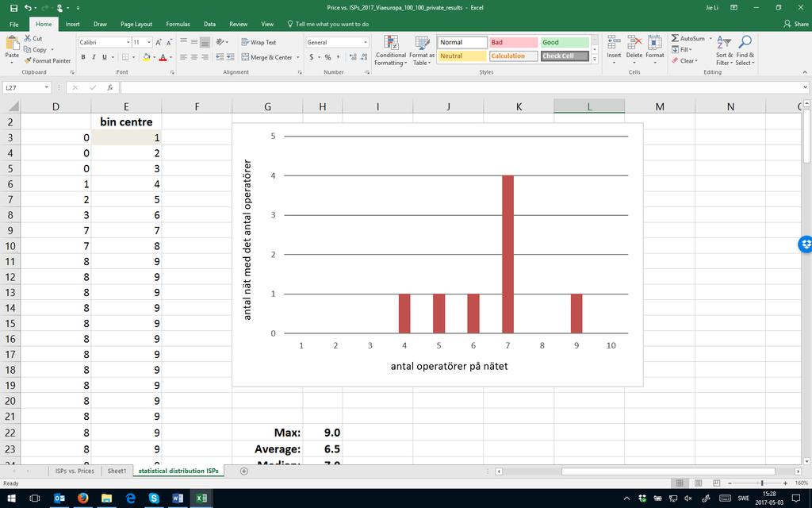
Task: Add a new sheet with plus icon
Action: pos(244,471)
